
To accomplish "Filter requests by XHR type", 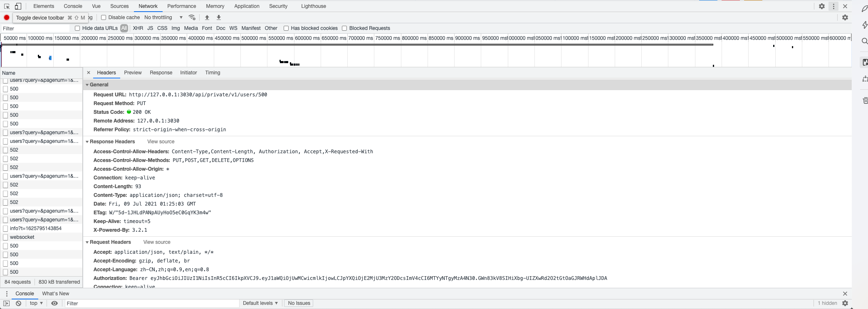I will coord(138,28).
